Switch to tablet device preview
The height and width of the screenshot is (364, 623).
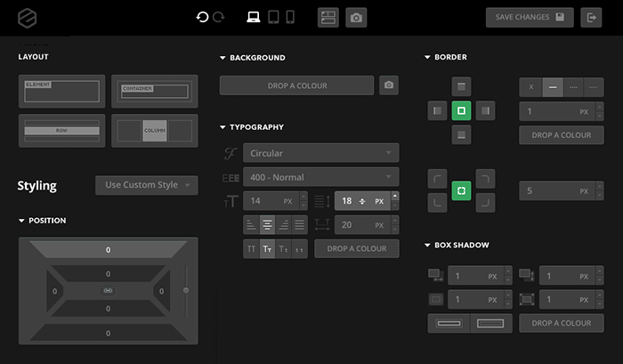tap(273, 17)
